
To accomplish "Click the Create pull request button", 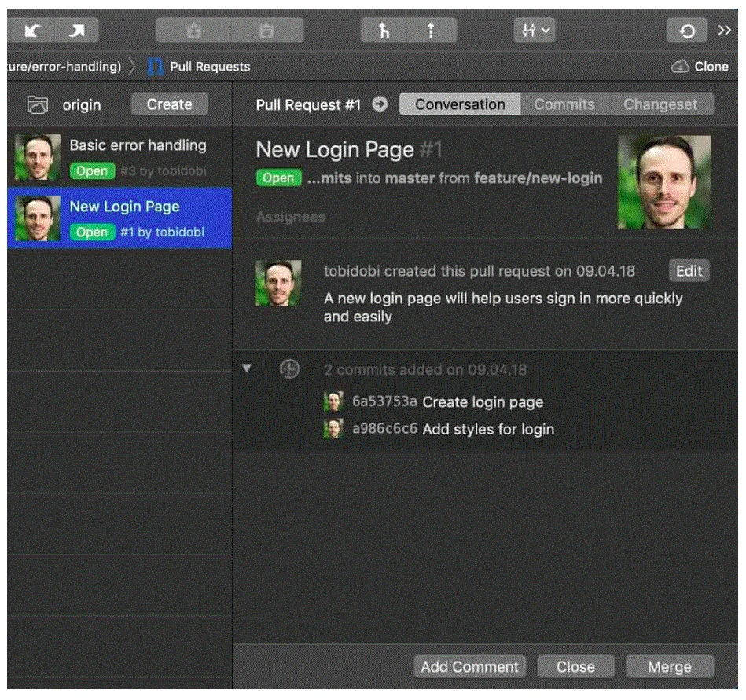I will 169,104.
